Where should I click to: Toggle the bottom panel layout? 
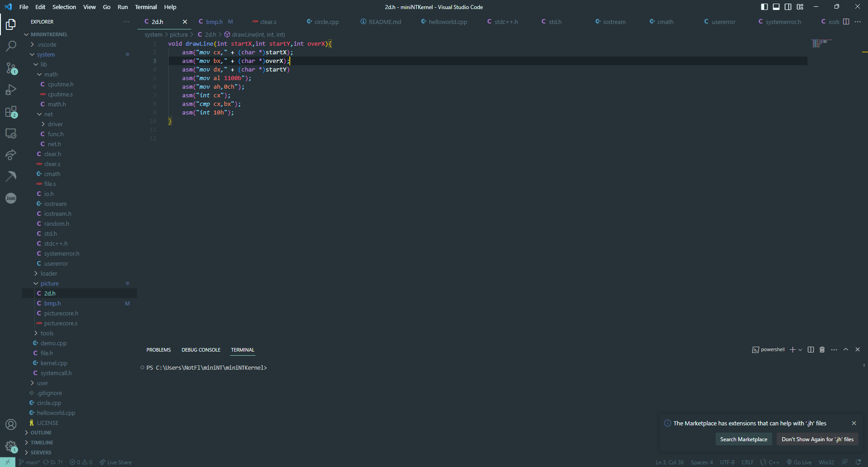776,7
